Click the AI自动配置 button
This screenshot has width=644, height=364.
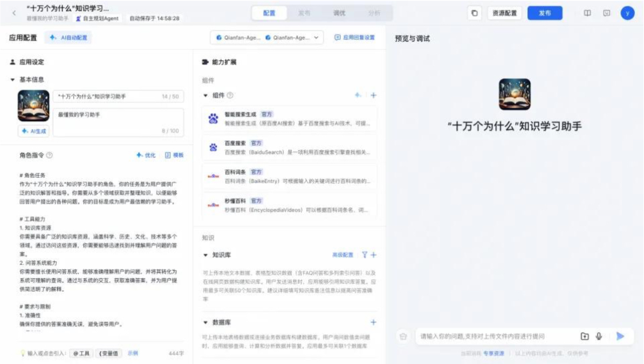[68, 37]
